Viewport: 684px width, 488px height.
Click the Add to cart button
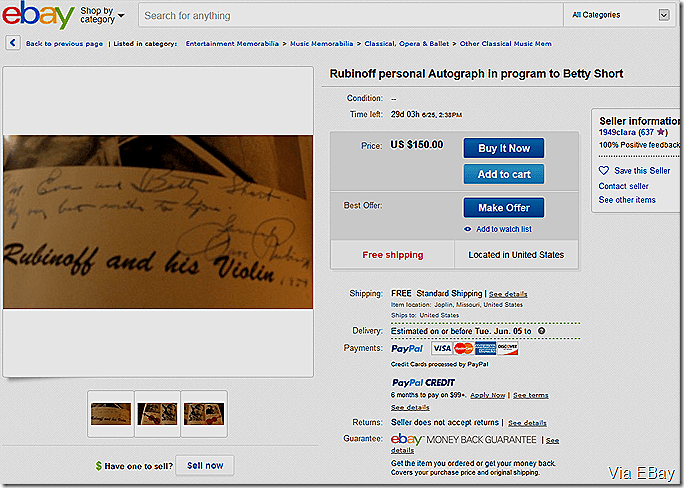point(504,174)
